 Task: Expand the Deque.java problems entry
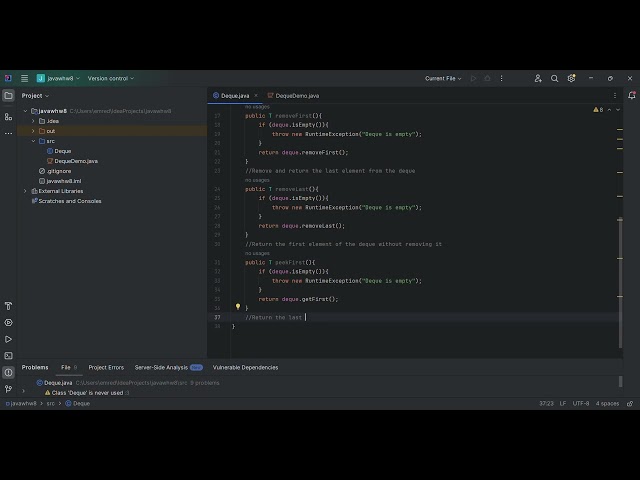(23, 391)
